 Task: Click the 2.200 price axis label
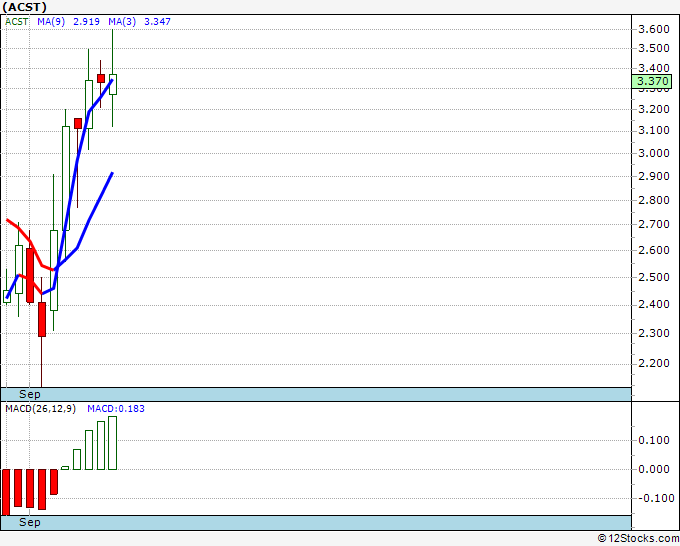click(654, 363)
